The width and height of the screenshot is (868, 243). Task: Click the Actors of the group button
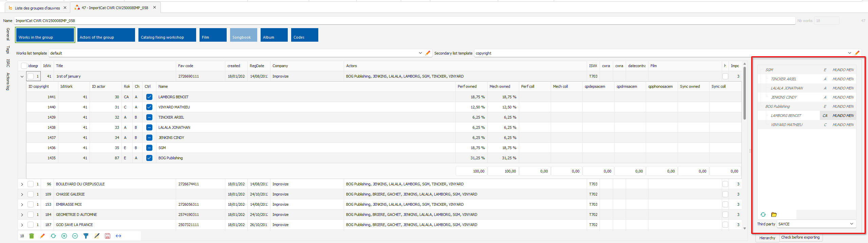coord(106,35)
